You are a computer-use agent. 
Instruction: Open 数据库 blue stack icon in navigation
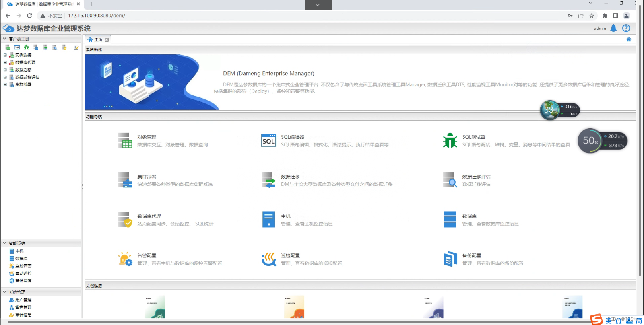tap(450, 220)
